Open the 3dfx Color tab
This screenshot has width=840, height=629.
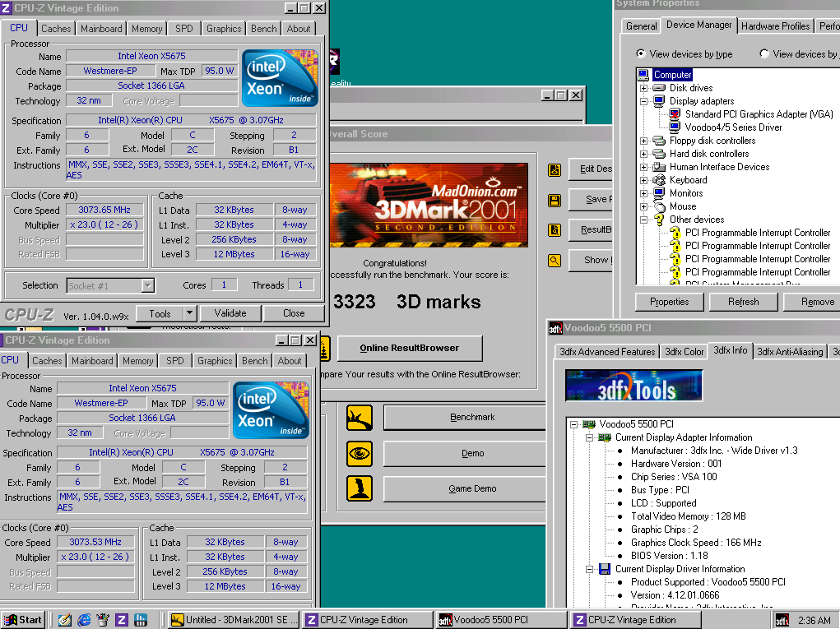coord(685,352)
